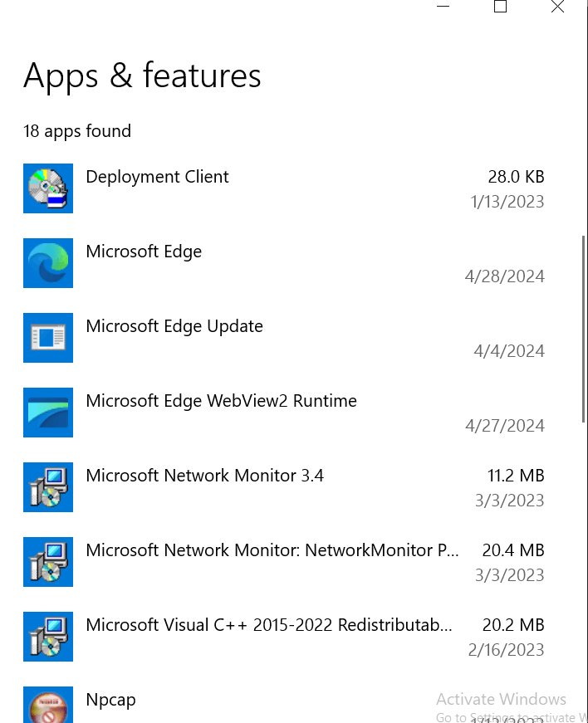Select the Visual C++ Redistributable icon
Viewport: 588px width, 723px height.
pos(48,637)
